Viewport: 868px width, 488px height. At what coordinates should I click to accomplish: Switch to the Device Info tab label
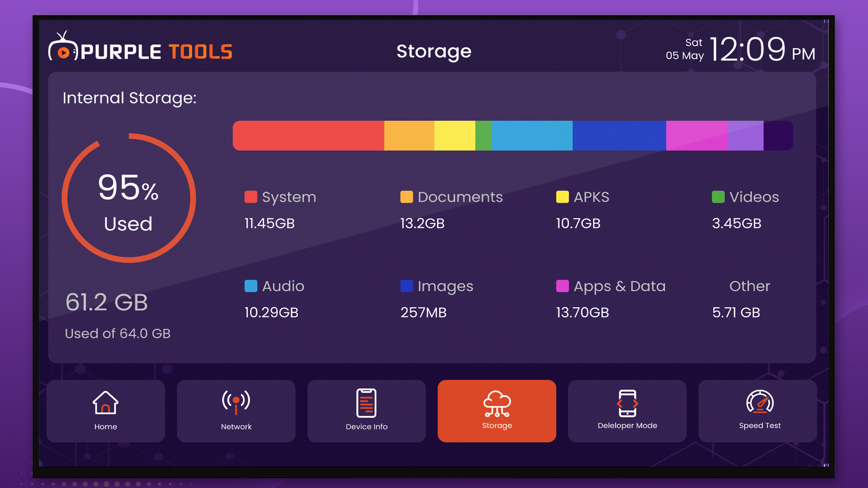tap(366, 427)
